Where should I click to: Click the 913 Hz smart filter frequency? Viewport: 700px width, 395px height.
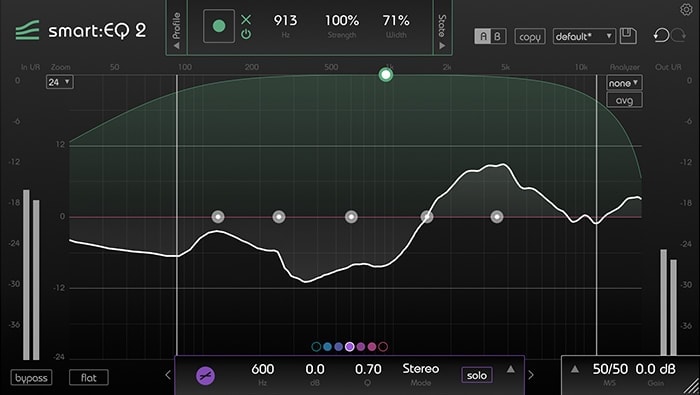[x=285, y=21]
